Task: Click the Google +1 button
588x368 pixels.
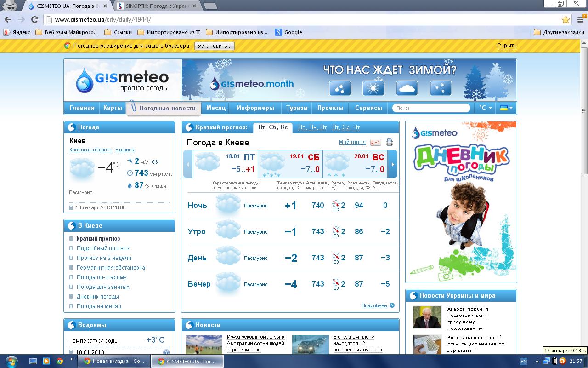Action: pyautogui.click(x=376, y=142)
